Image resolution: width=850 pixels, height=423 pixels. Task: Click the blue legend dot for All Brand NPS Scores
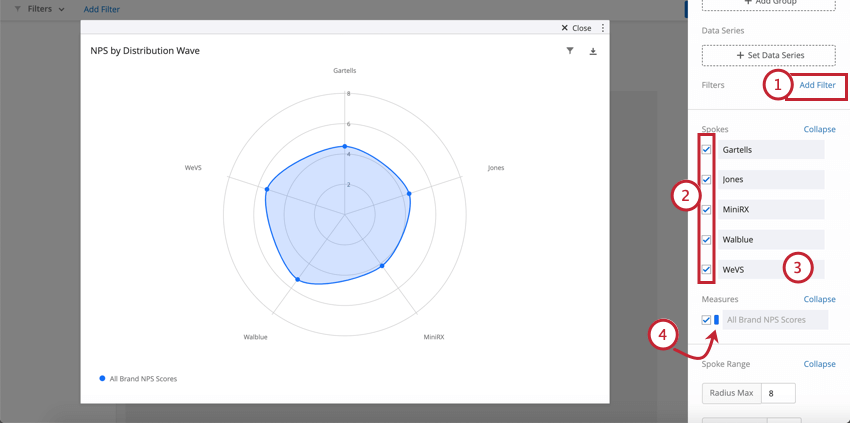[x=102, y=379]
